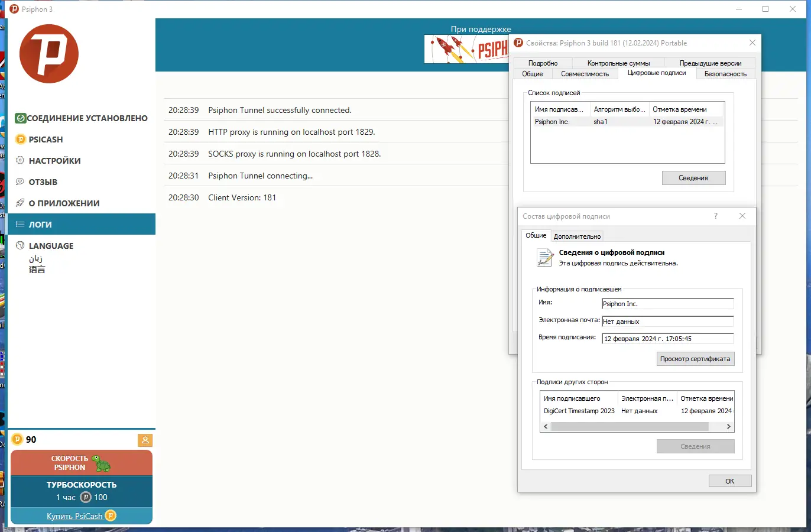
Task: Click the Просмотр сертификата button
Action: [x=695, y=359]
